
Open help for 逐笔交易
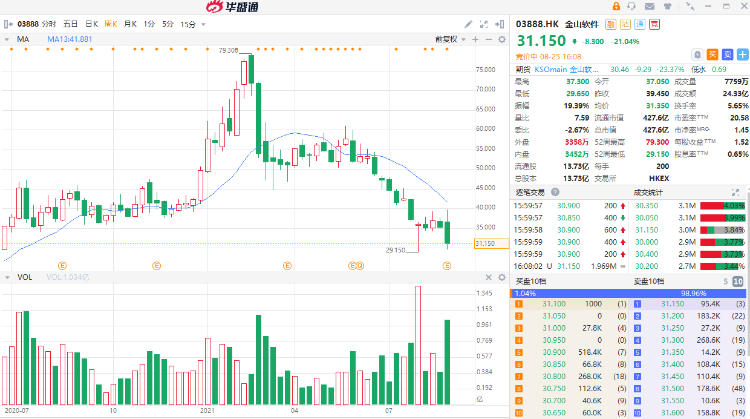pyautogui.click(x=555, y=192)
